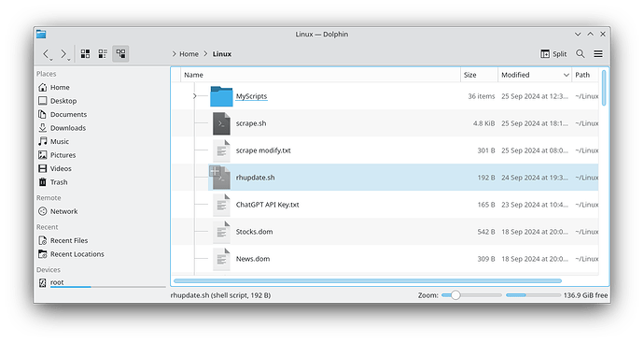Select the News.dom file

(x=253, y=259)
